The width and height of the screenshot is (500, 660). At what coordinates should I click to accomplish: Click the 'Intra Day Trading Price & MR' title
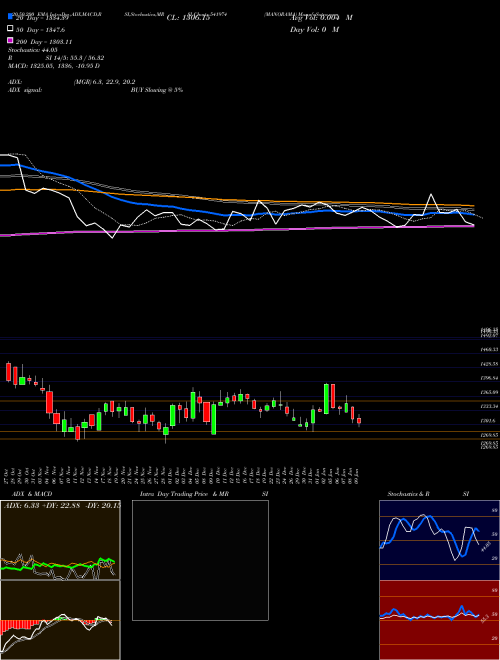coord(184,494)
